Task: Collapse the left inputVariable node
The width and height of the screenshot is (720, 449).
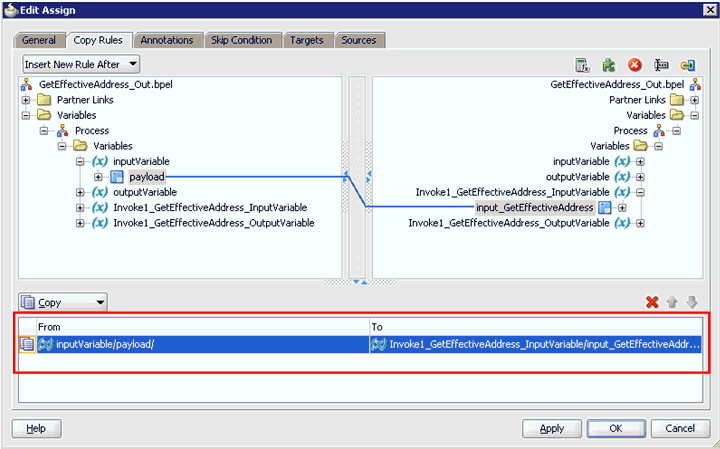Action: point(80,161)
